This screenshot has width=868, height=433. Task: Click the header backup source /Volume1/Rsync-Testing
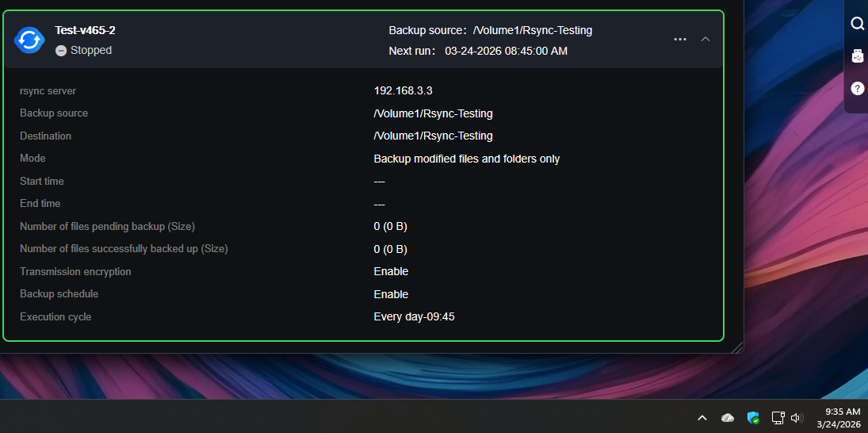point(533,30)
